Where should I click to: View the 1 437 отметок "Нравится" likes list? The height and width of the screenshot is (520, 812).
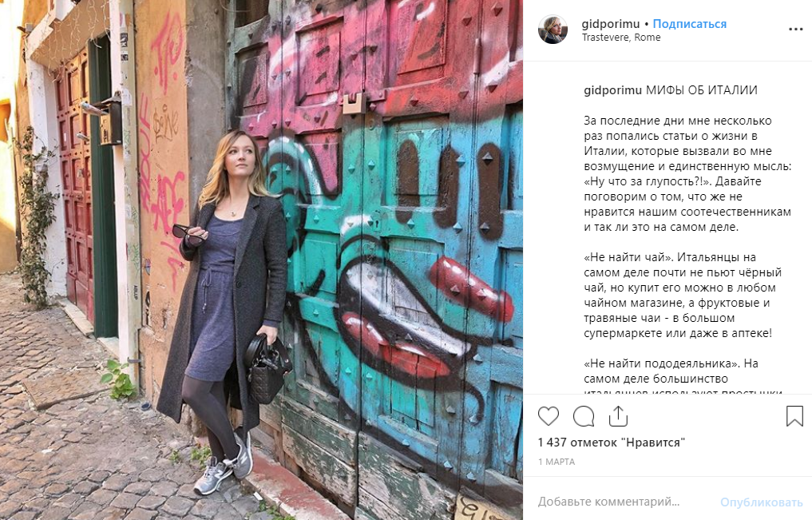[612, 443]
